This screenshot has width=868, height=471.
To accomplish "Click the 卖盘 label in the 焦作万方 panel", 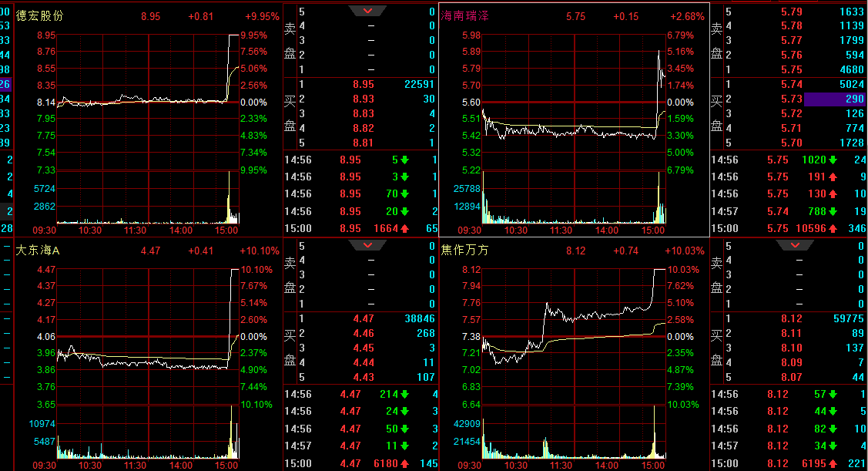I will pyautogui.click(x=716, y=275).
